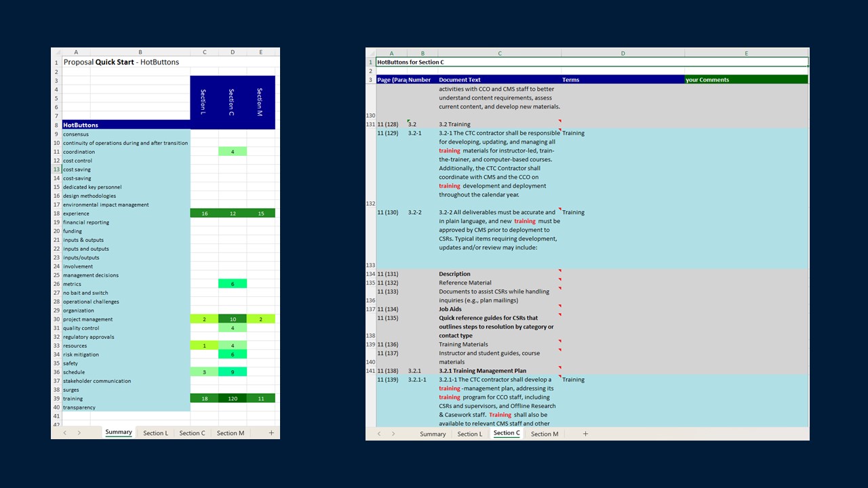Click 'HotButtons for Section C' title cell
The width and height of the screenshot is (868, 488).
(x=592, y=62)
